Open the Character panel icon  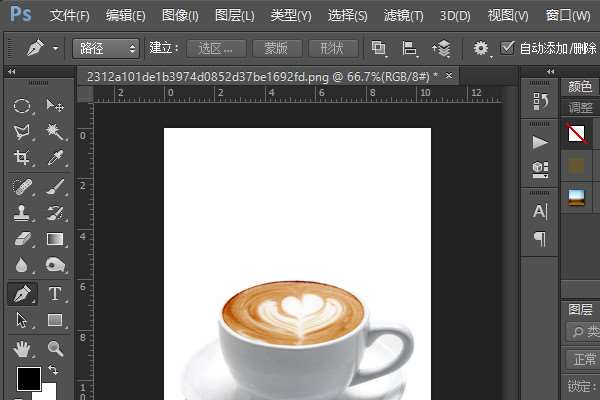[x=540, y=211]
